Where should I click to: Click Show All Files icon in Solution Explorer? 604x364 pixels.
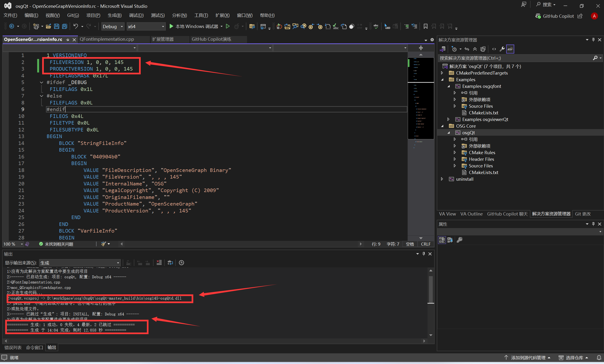(483, 49)
